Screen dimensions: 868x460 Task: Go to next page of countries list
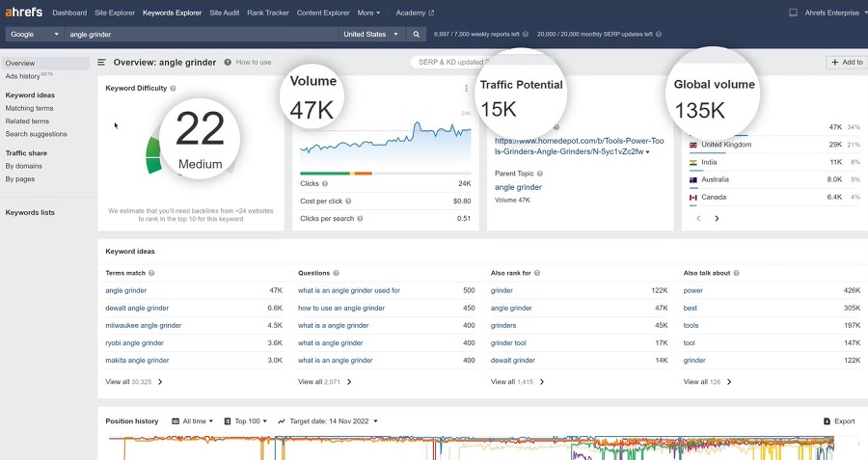(x=717, y=219)
